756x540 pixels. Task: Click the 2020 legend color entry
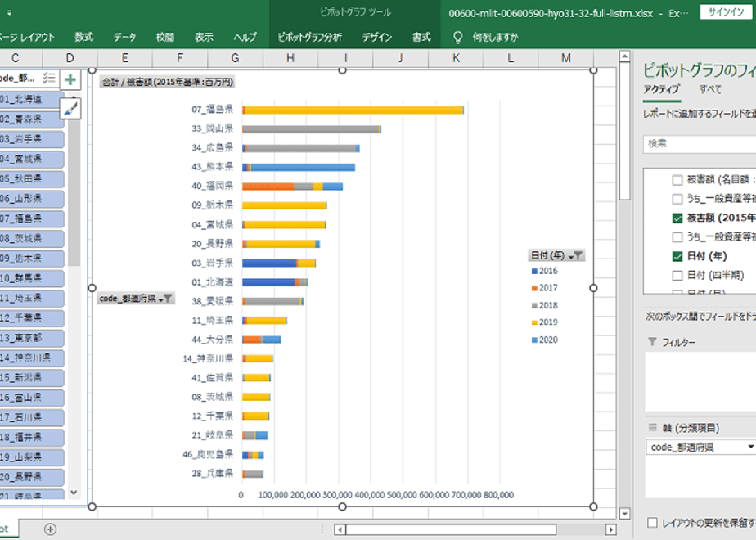coord(544,340)
